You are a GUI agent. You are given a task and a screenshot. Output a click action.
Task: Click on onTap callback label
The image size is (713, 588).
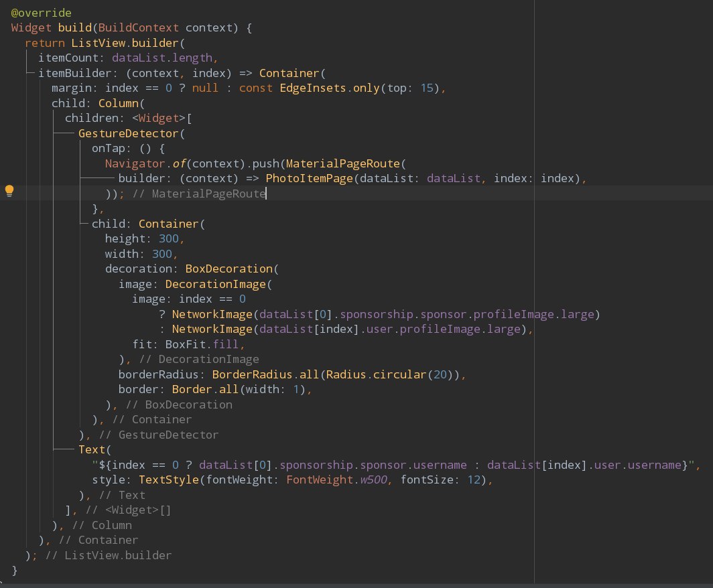pyautogui.click(x=109, y=149)
